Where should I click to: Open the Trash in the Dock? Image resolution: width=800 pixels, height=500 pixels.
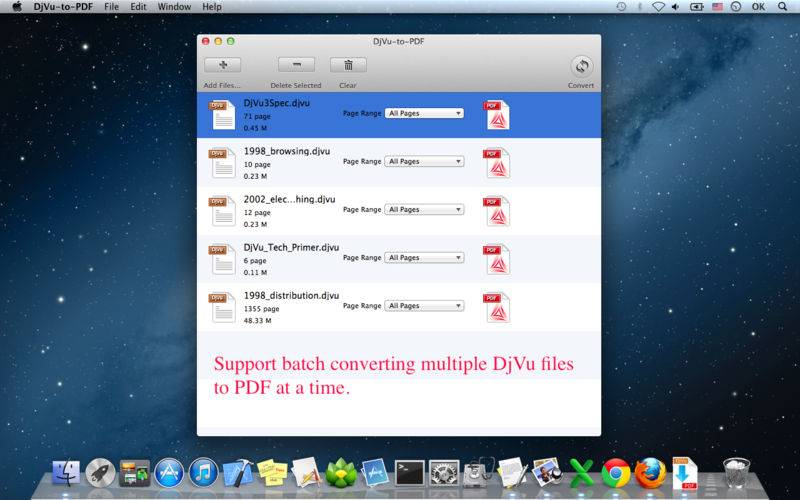pos(736,473)
